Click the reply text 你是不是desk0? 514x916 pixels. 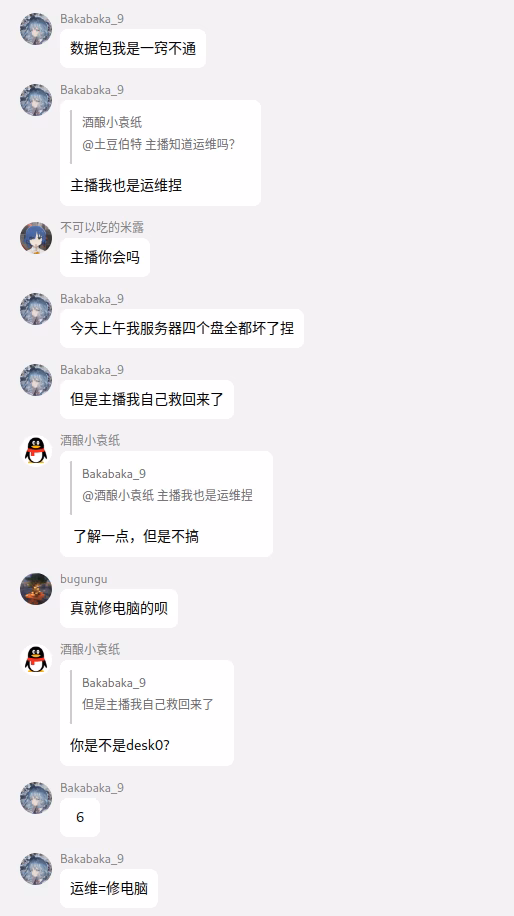pos(120,745)
